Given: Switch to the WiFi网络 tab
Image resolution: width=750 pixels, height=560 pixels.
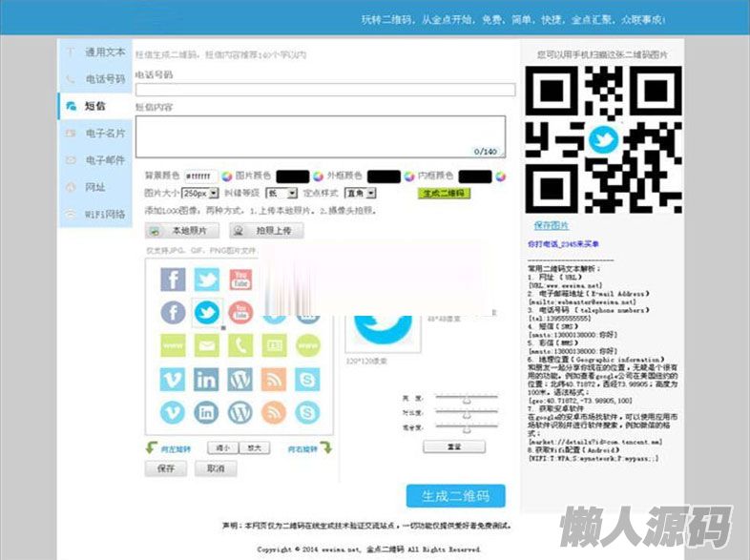Looking at the screenshot, I should click(x=95, y=214).
